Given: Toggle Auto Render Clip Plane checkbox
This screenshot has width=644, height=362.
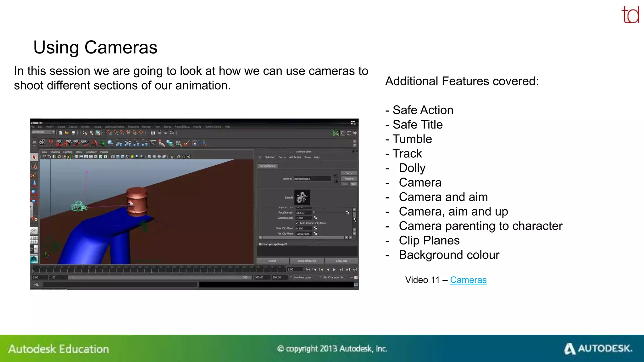Looking at the screenshot, I should point(297,223).
